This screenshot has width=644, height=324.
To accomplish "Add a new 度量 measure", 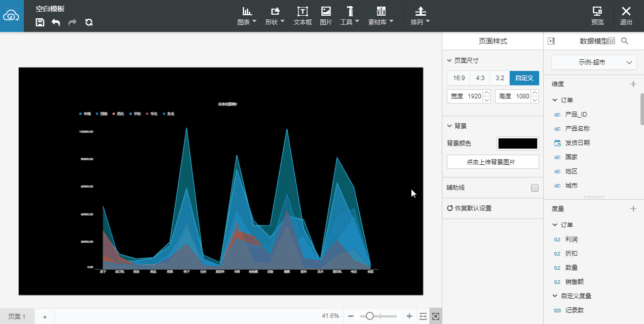I will click(x=633, y=208).
